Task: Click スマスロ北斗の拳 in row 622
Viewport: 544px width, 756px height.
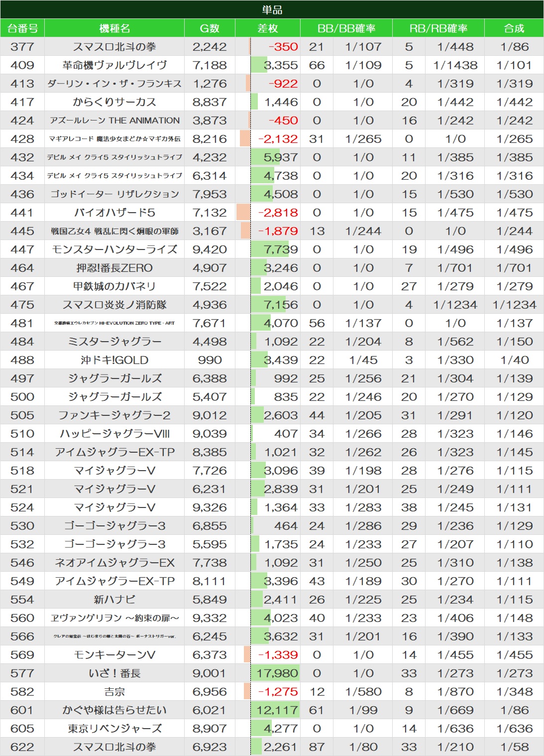Action: (114, 747)
